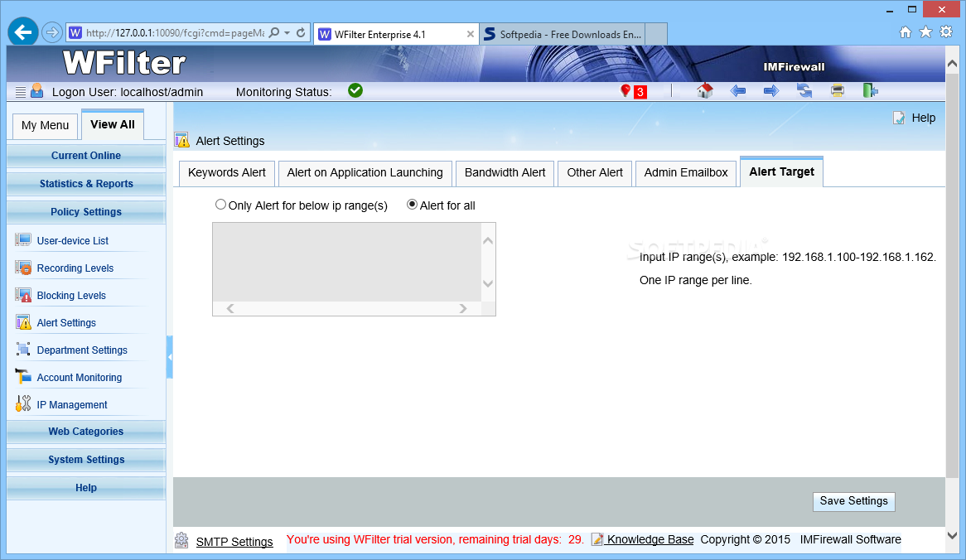The height and width of the screenshot is (560, 966).
Task: Open the address bar dropdown arrow
Action: click(287, 32)
